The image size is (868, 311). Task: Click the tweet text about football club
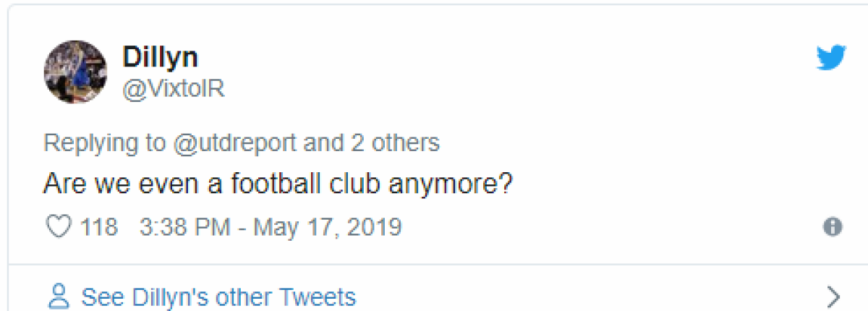coord(278,184)
